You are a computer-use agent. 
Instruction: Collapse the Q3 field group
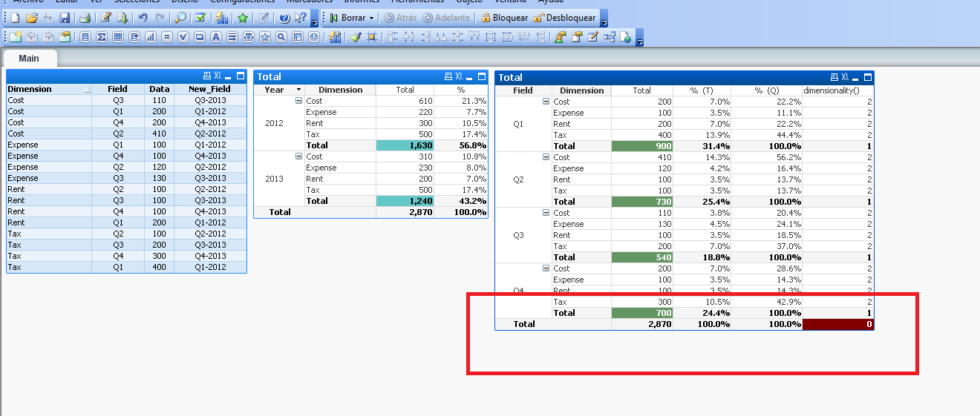tap(546, 213)
